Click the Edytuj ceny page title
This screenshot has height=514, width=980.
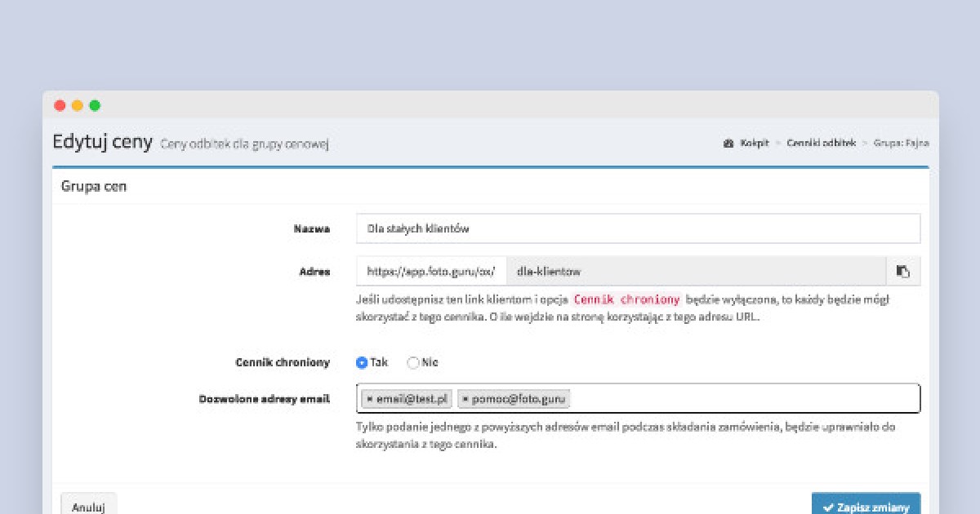[x=103, y=141]
